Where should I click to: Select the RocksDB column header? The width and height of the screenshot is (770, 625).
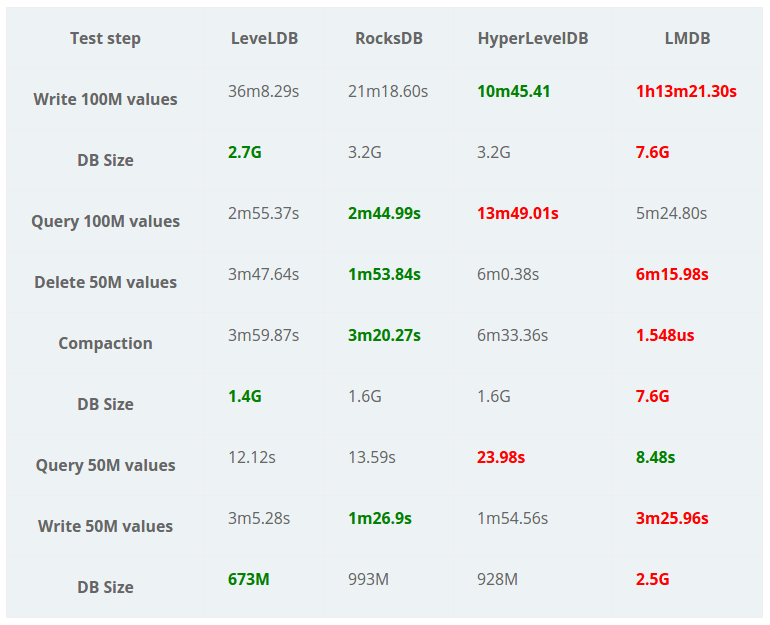(389, 39)
